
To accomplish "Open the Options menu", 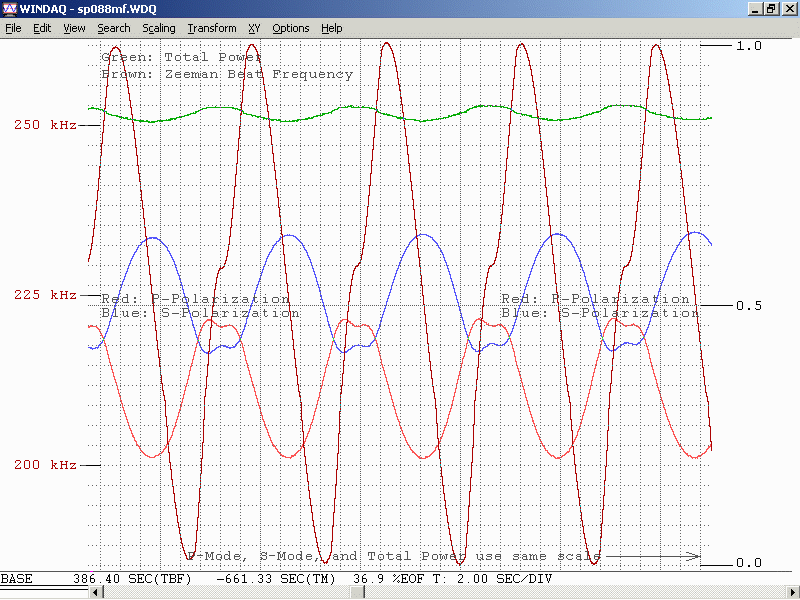I will coord(291,28).
